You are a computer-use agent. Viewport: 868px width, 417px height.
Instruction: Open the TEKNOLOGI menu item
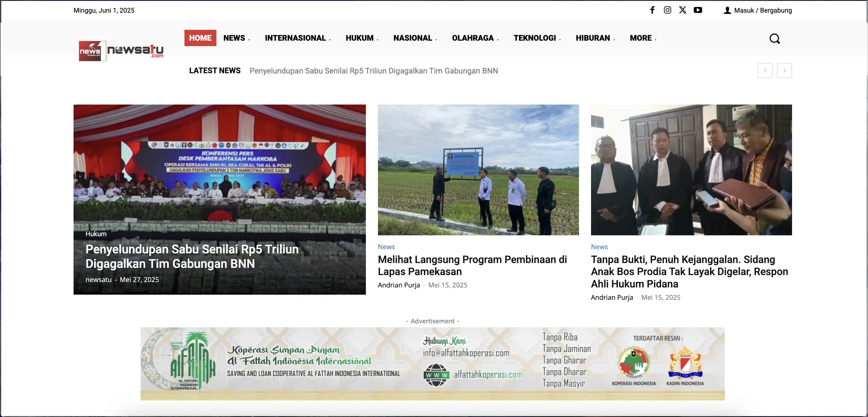point(537,38)
